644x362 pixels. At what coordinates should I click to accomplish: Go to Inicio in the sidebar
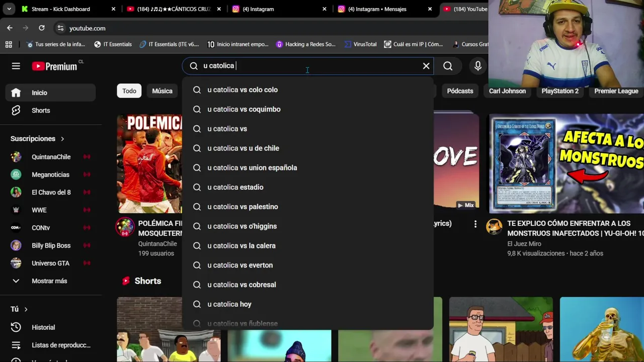click(50, 93)
